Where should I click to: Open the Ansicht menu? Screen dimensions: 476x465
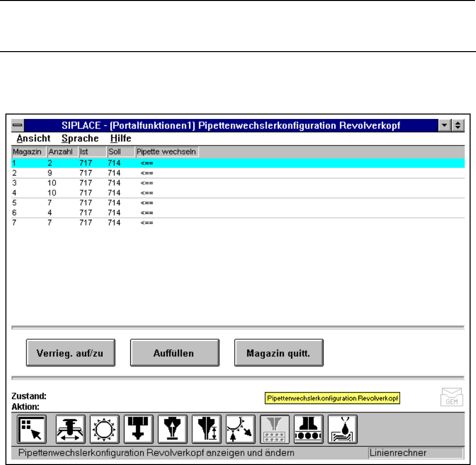(33, 139)
